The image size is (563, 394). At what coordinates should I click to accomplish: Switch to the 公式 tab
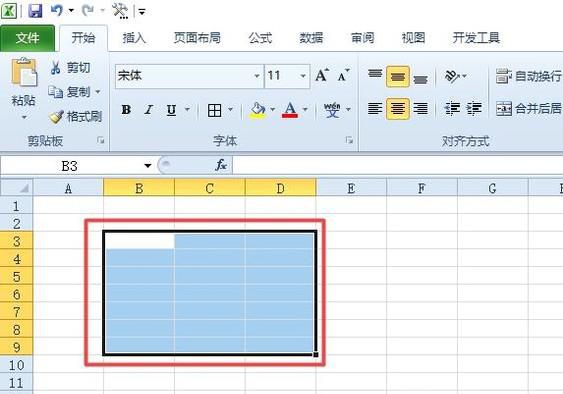(x=260, y=38)
